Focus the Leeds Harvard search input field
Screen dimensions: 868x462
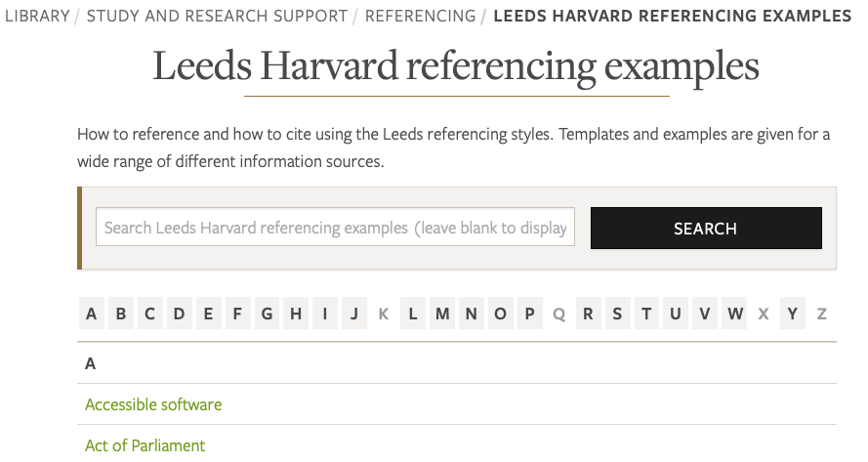335,228
